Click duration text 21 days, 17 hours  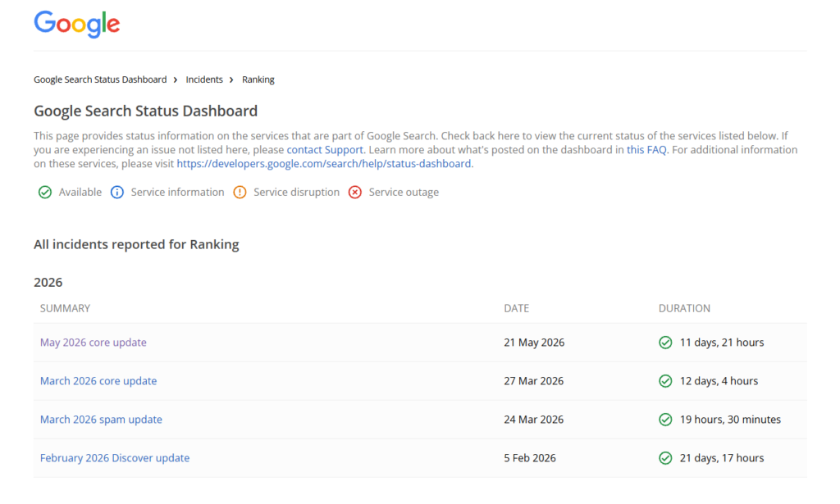(722, 458)
